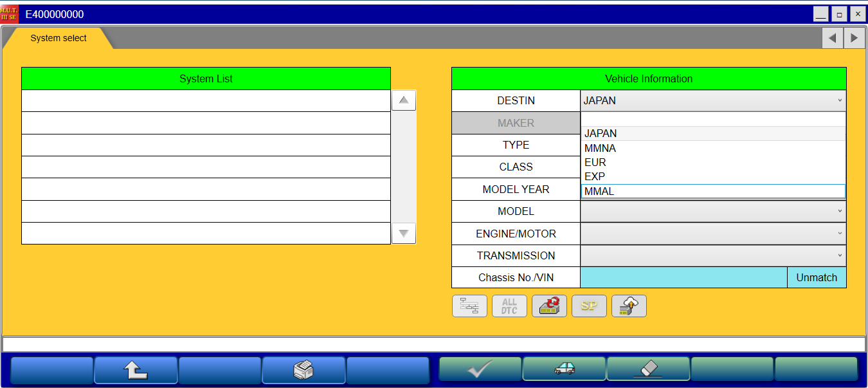Viewport: 868px width, 388px height.
Task: Click the Unmatch button
Action: (x=817, y=277)
